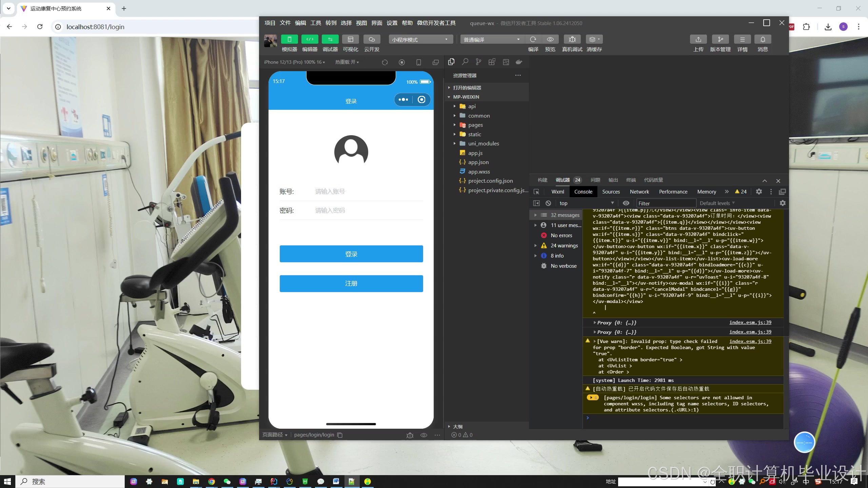Switch to the Network tab
This screenshot has width=868, height=488.
(639, 192)
